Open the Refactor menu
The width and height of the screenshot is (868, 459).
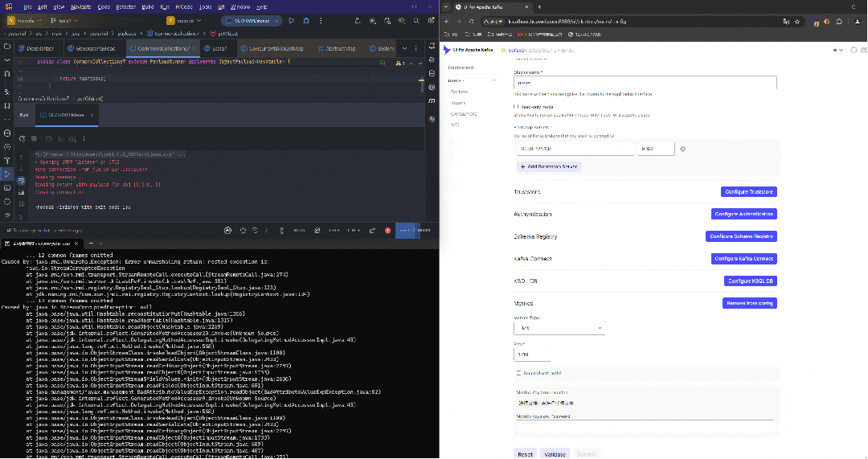coord(126,7)
